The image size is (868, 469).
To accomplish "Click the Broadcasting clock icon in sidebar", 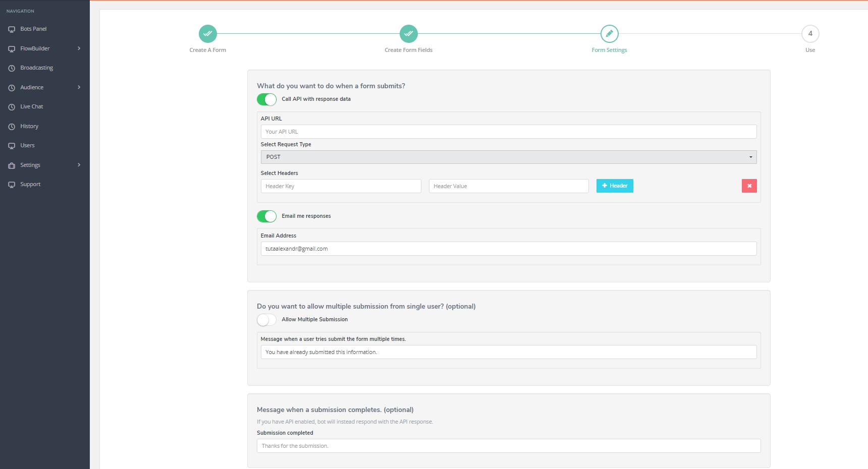I will (12, 68).
